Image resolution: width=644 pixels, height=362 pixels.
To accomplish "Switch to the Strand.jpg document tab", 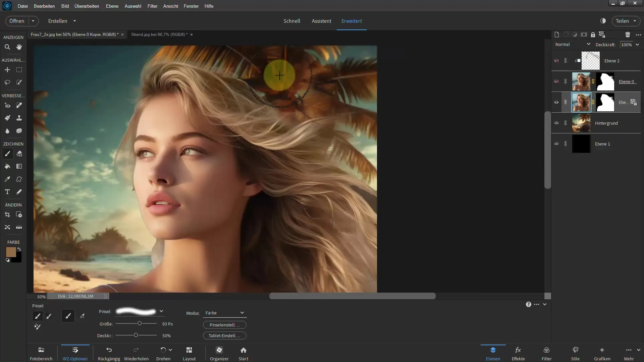I will pyautogui.click(x=159, y=35).
